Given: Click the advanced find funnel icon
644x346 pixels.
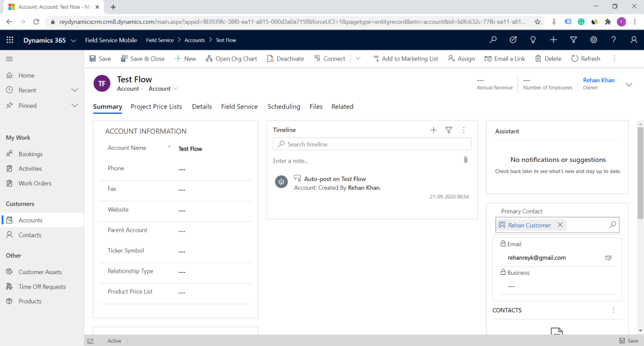Looking at the screenshot, I should coord(573,40).
